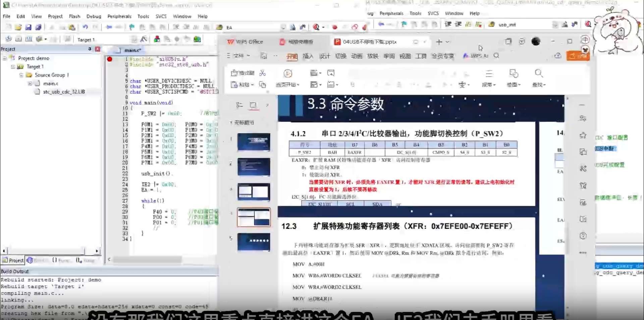Viewport: 644px width, 320px height.
Task: Switch to the WPS 插入 ribbon tab
Action: coord(308,56)
